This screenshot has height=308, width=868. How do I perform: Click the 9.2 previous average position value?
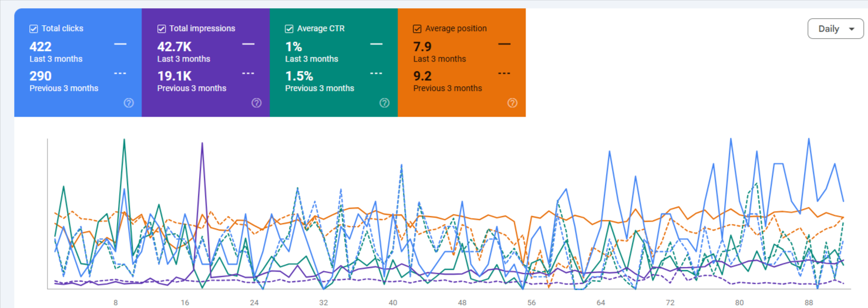coord(422,76)
